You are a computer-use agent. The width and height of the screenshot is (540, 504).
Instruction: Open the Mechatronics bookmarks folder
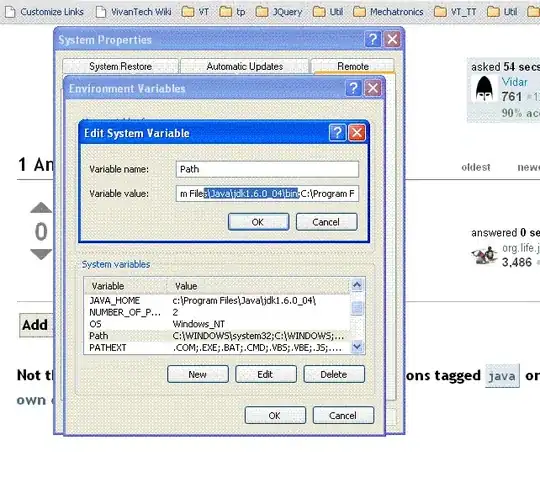click(x=388, y=12)
